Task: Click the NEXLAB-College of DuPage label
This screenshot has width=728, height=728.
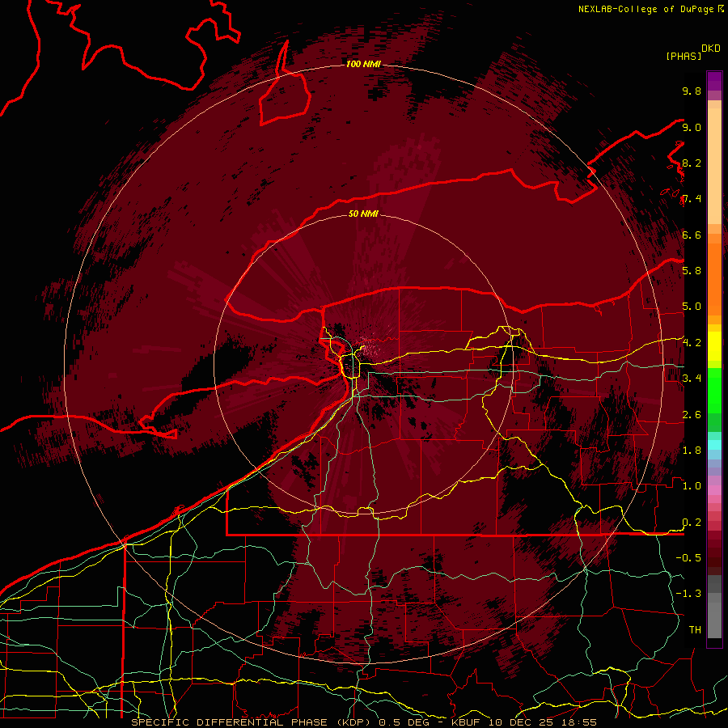Action: pos(647,9)
